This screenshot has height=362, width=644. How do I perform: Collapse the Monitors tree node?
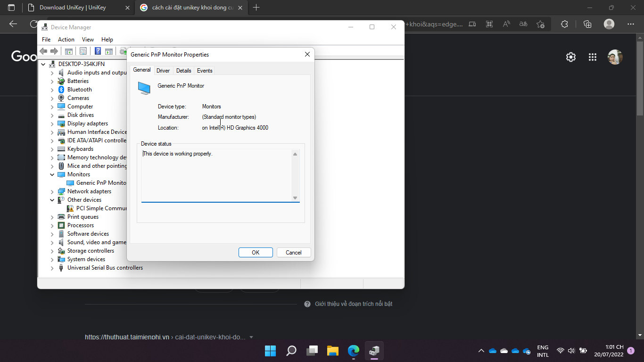52,174
